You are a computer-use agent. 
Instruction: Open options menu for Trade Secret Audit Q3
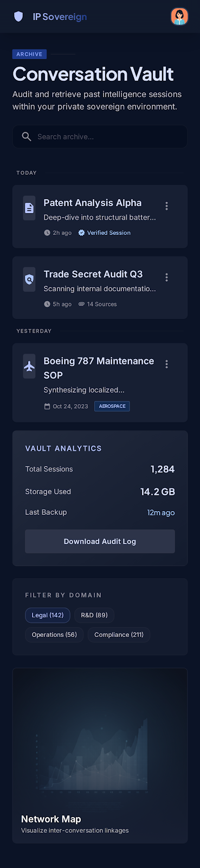pos(166,277)
